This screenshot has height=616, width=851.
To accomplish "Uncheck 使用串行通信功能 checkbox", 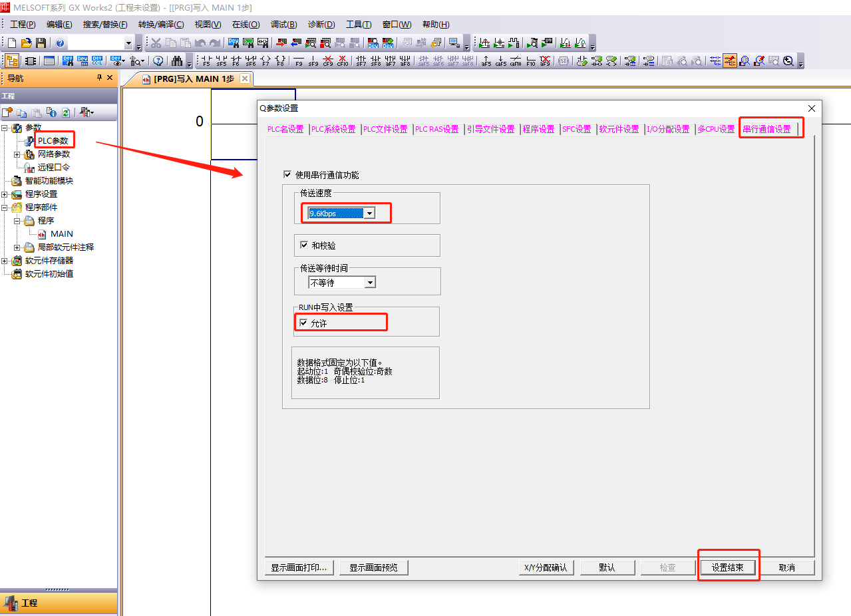I will click(287, 175).
